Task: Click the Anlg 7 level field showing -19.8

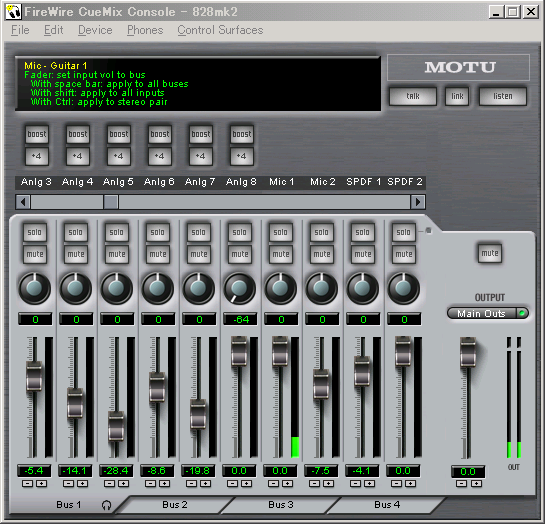Action: pyautogui.click(x=198, y=471)
